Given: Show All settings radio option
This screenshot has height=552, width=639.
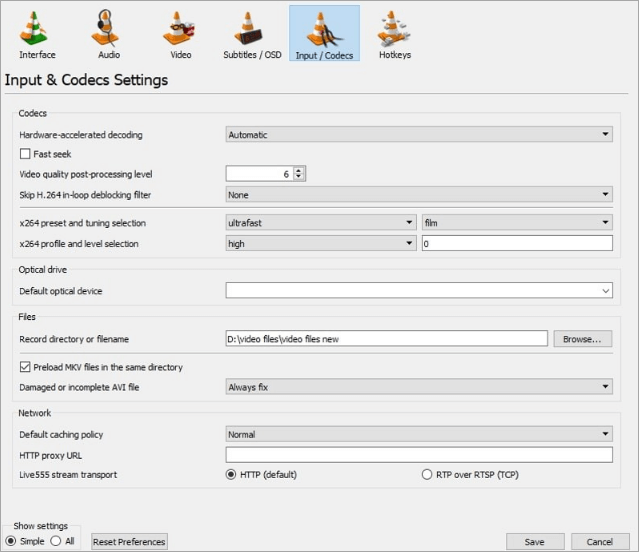Looking at the screenshot, I should pos(56,541).
